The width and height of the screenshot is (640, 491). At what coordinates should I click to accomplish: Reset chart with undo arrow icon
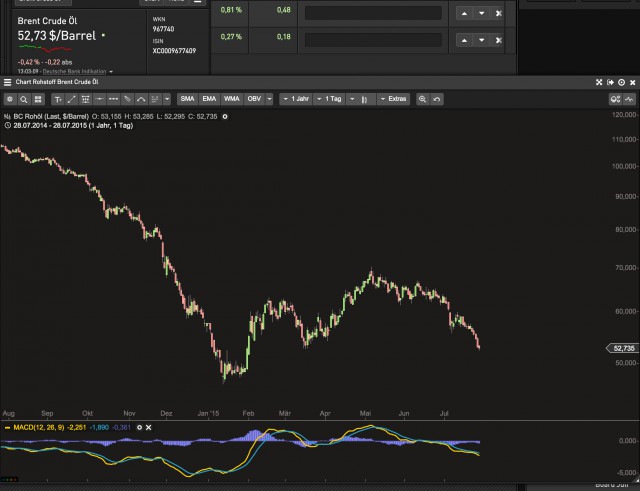click(x=436, y=99)
